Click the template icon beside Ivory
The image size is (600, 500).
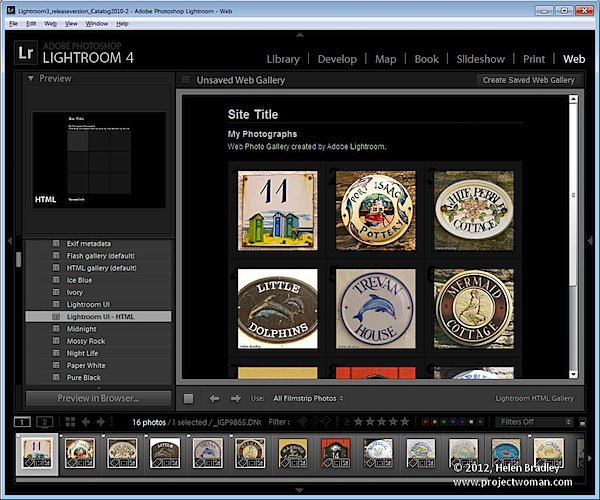[x=56, y=292]
